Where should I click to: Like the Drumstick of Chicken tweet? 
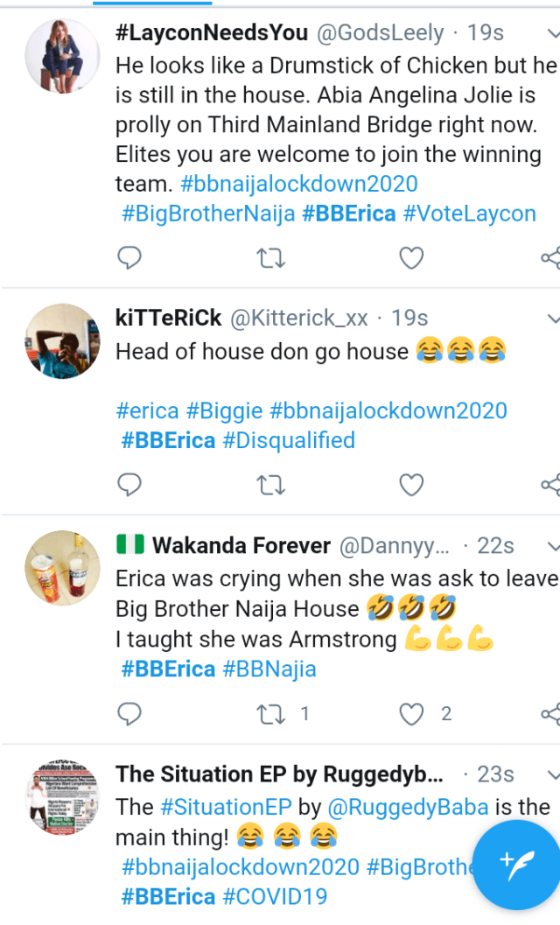point(411,258)
